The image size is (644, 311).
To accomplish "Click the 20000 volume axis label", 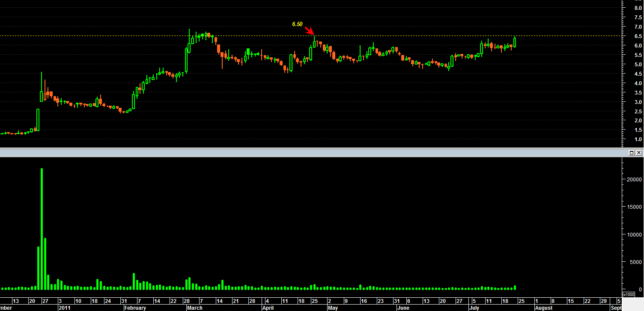I will point(635,179).
